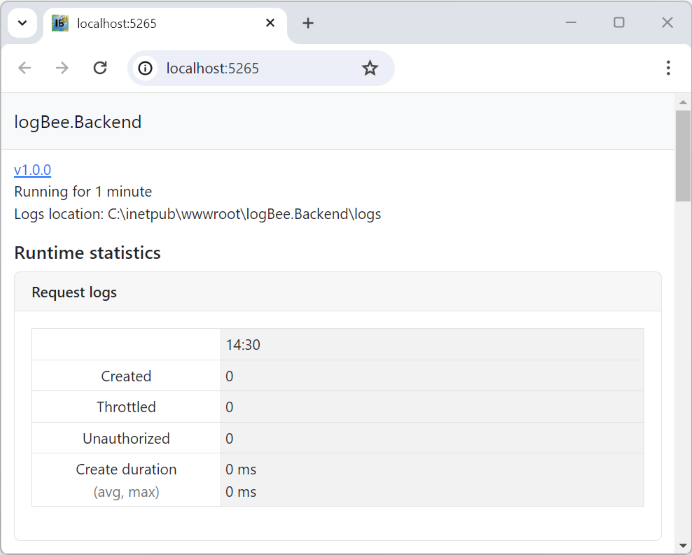Close the browser window
This screenshot has height=555, width=692.
click(667, 22)
